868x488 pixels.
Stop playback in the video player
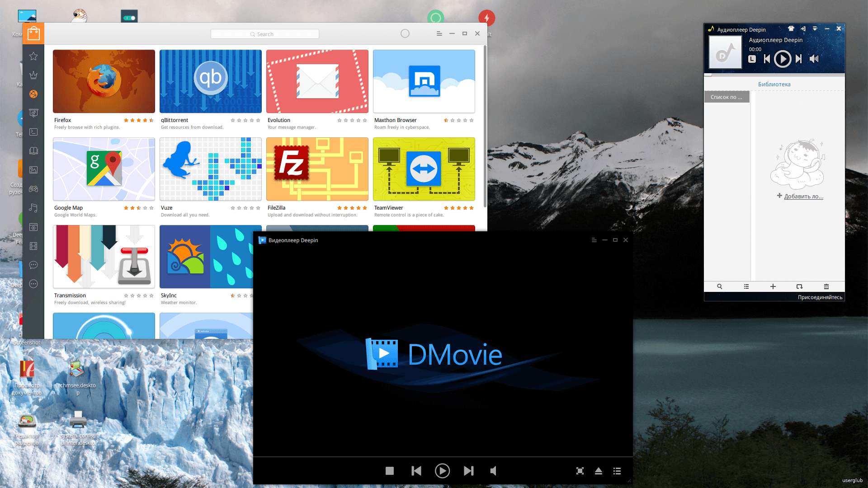tap(390, 471)
